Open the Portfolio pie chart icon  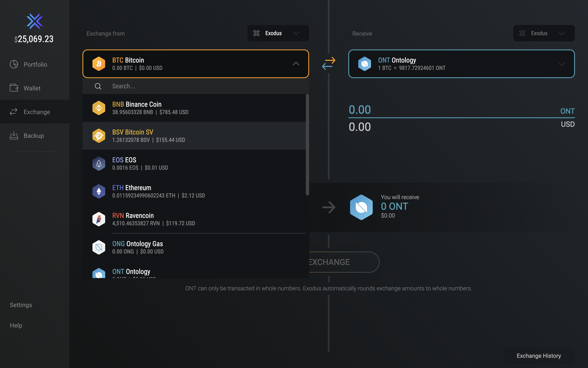click(x=14, y=64)
